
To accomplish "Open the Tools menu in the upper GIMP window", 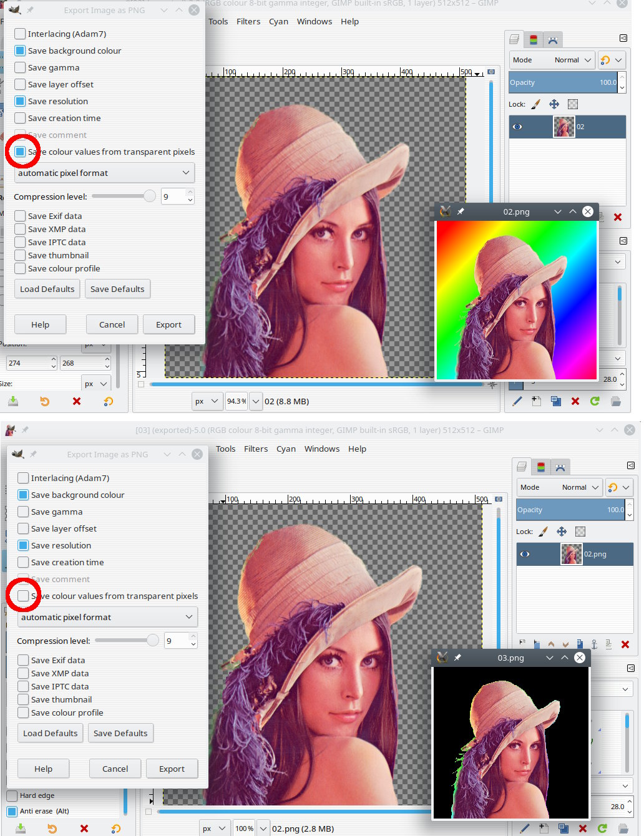I will click(218, 21).
